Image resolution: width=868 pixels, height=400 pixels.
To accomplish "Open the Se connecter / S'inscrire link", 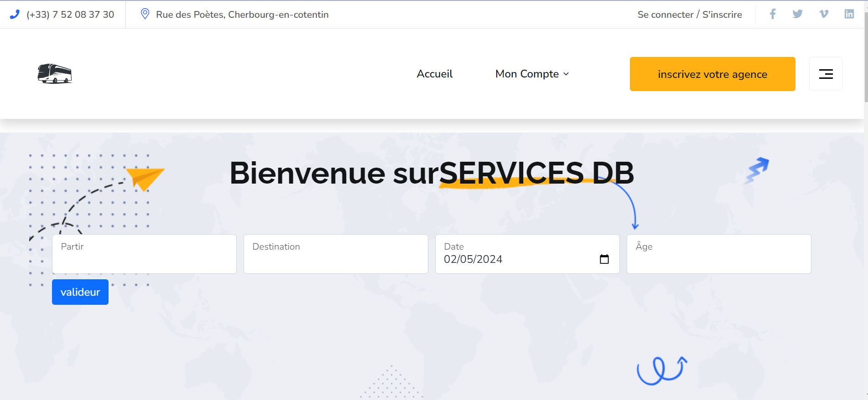I will [689, 15].
